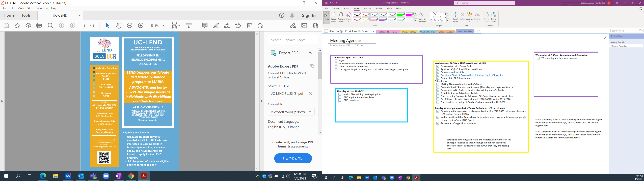Screen dimensions: 644x181
Task: Open the 'Microsoft Word (*.docx)' convert dropdown
Action: [291, 112]
